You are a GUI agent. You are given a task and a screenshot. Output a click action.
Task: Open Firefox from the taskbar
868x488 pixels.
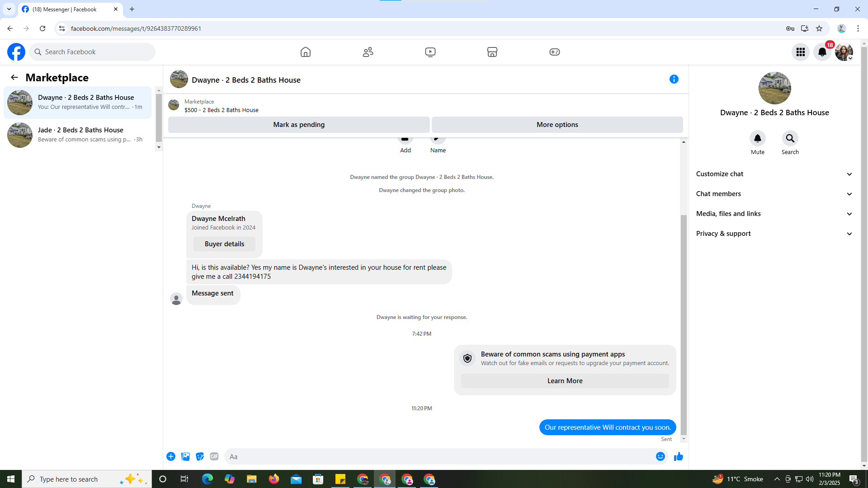274,479
